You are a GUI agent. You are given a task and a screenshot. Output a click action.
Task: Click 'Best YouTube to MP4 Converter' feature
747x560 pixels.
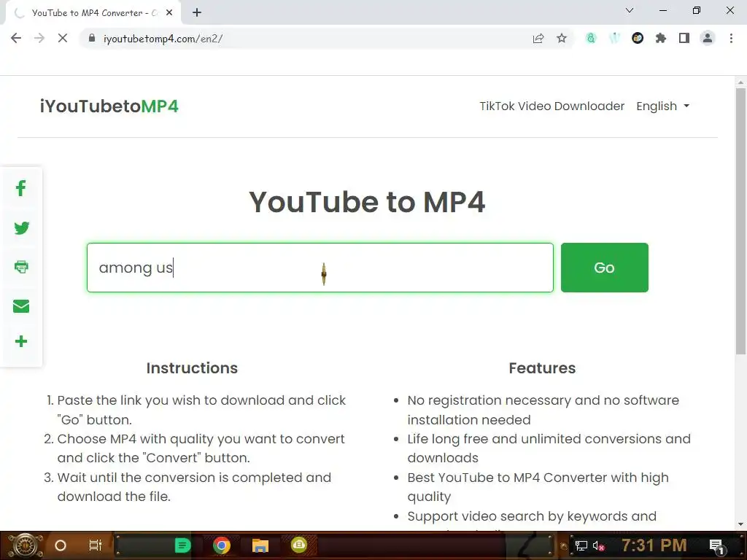click(x=538, y=486)
